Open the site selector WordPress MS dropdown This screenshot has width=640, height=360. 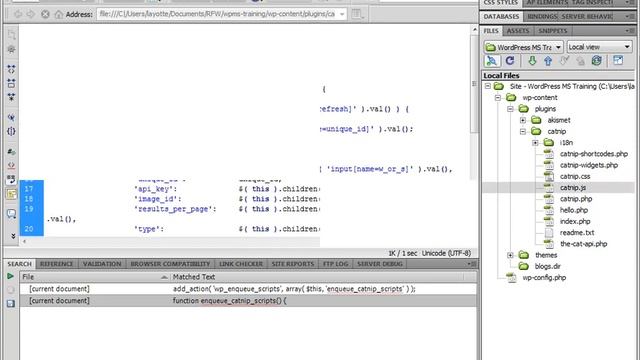click(x=524, y=47)
